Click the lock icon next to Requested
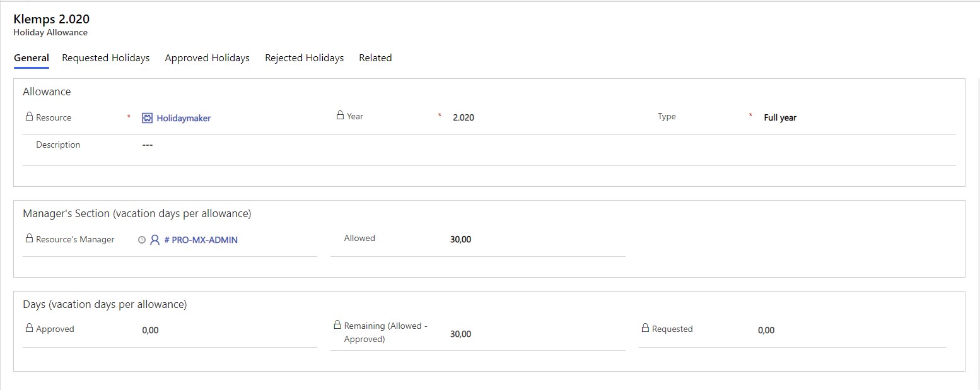Screen dimensions: 980x390 tap(645, 328)
